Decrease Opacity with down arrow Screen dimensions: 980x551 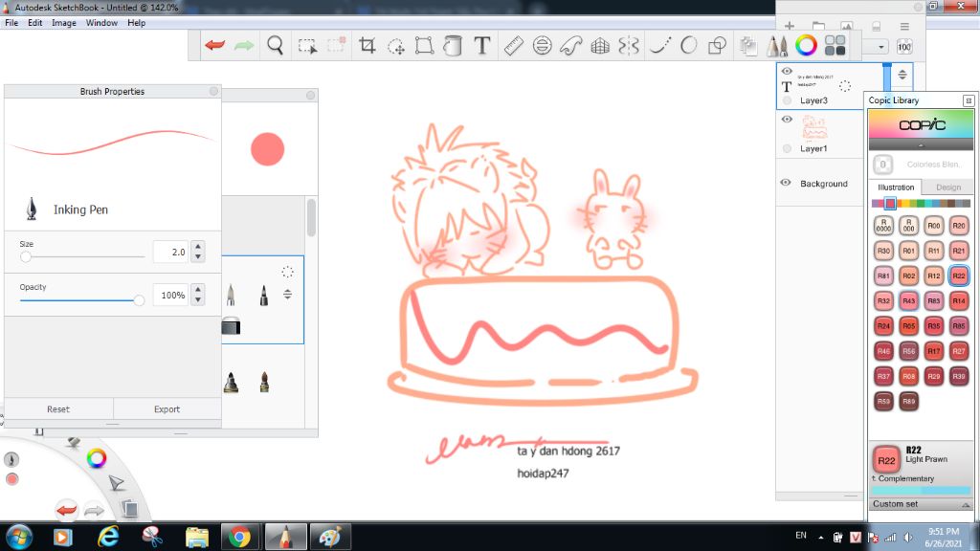[x=198, y=299]
